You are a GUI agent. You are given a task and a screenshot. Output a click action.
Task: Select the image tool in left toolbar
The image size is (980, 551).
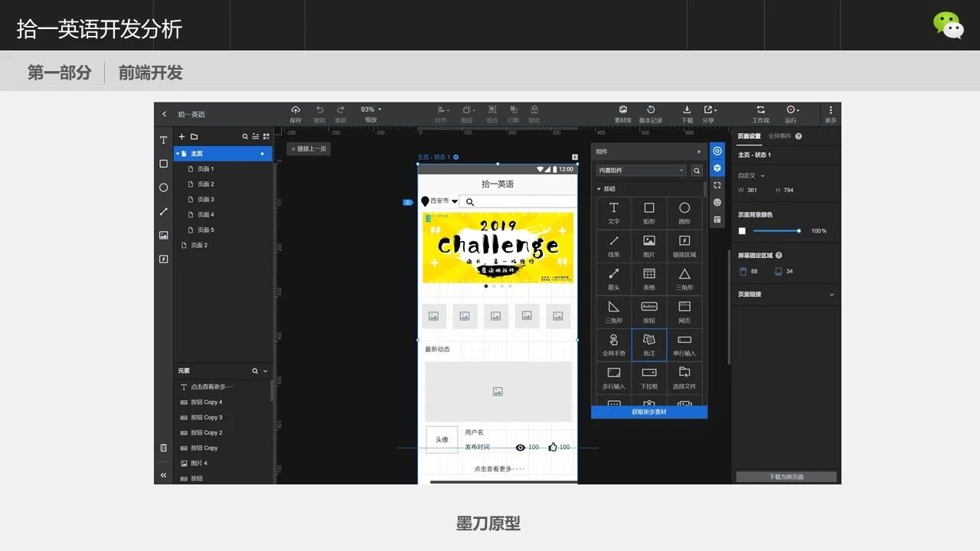click(163, 235)
